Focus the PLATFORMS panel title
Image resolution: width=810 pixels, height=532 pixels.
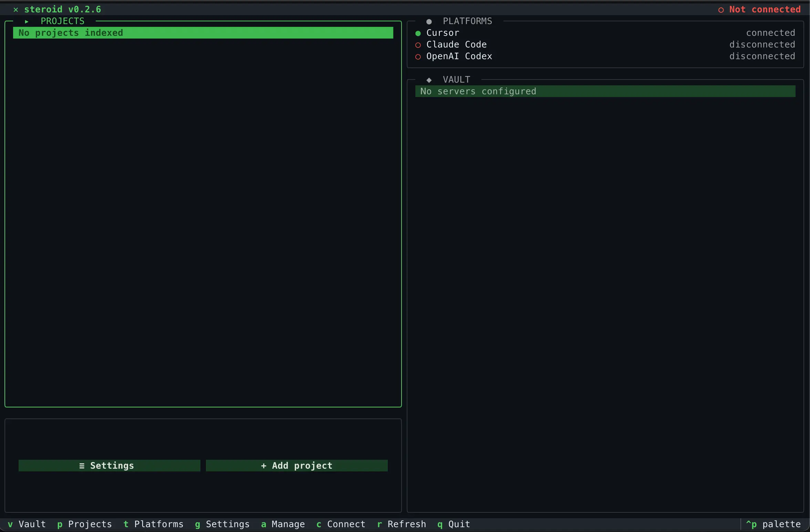coord(467,21)
